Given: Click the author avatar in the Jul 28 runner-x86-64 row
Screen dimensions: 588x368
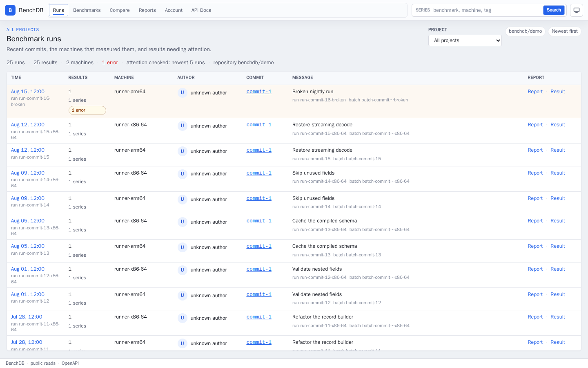Looking at the screenshot, I should (x=182, y=318).
